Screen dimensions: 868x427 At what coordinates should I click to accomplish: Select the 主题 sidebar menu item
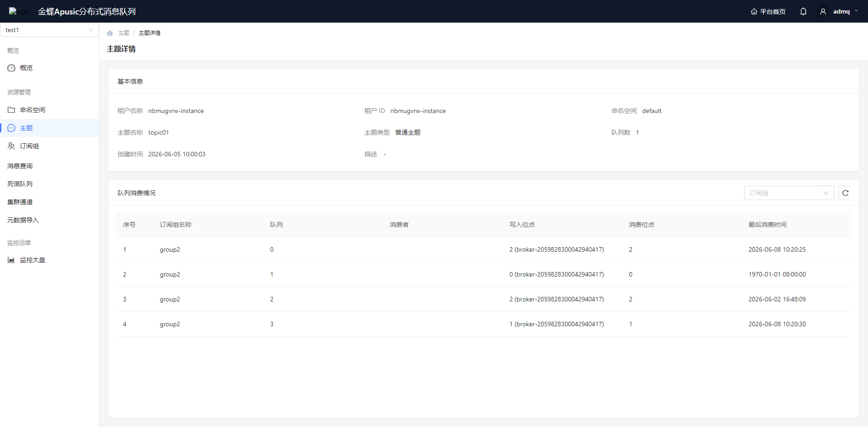point(49,128)
